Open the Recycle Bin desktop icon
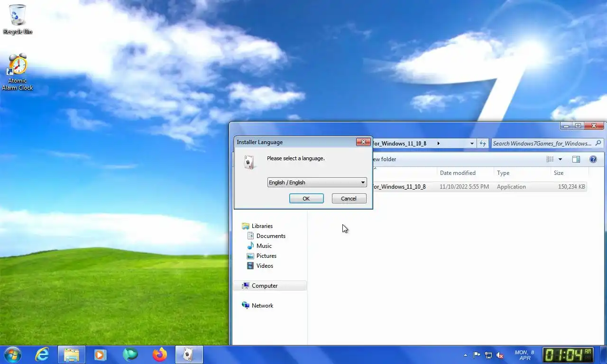This screenshot has height=364, width=607. click(x=18, y=19)
